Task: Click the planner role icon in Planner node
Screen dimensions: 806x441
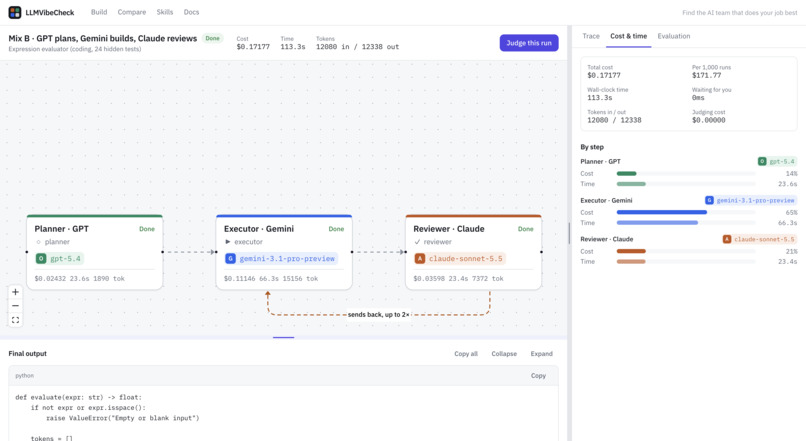Action: coord(38,242)
